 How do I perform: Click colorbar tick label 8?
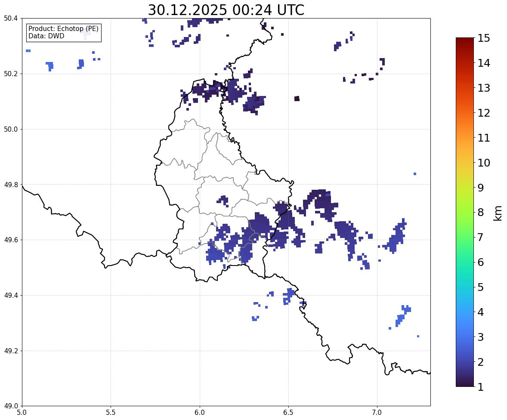coord(481,213)
